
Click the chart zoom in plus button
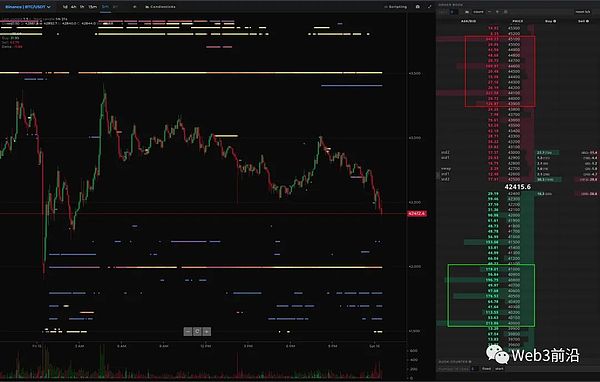tap(207, 331)
